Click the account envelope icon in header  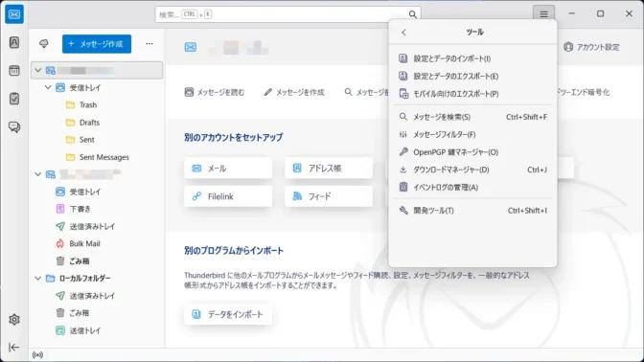click(190, 47)
